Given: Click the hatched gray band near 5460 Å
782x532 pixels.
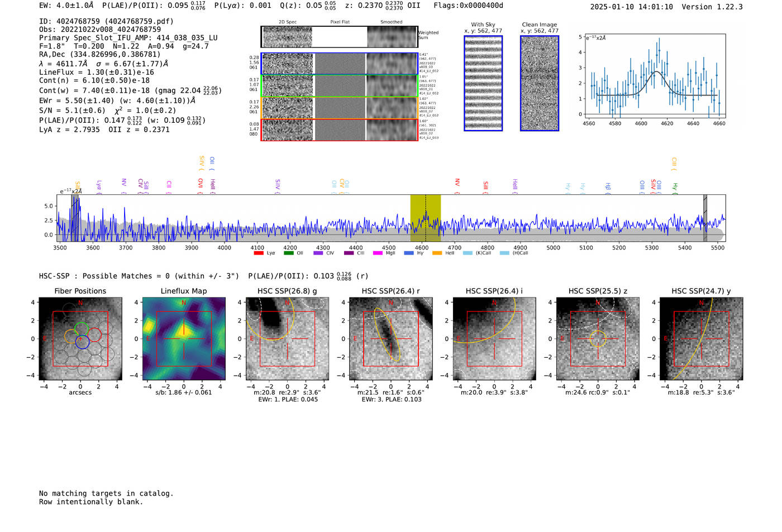Looking at the screenshot, I should click(x=705, y=218).
